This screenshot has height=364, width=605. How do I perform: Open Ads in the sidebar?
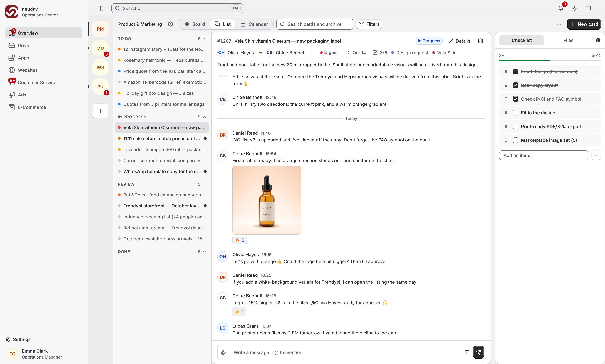coord(44,95)
